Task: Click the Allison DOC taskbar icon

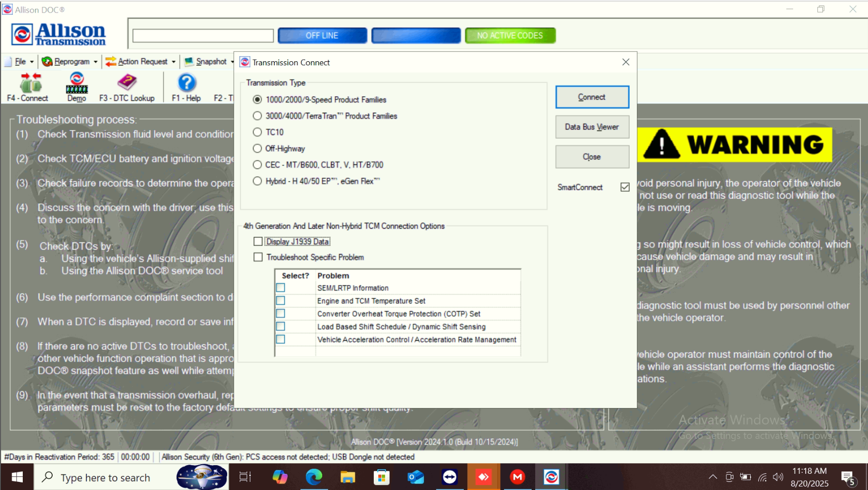Action: click(551, 477)
